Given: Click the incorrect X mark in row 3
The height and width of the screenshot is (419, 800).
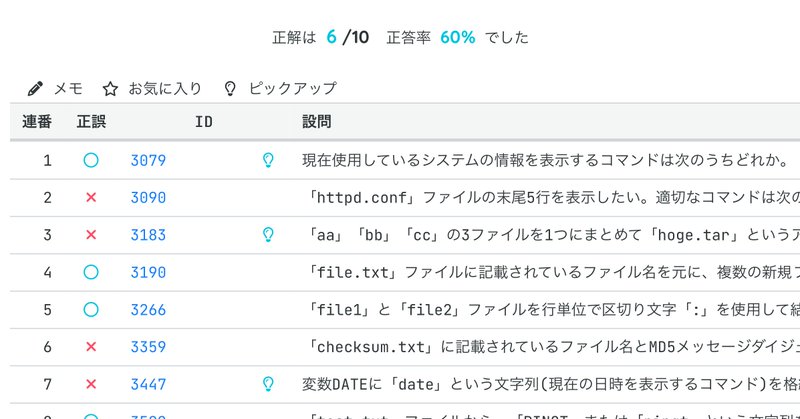Looking at the screenshot, I should (91, 235).
